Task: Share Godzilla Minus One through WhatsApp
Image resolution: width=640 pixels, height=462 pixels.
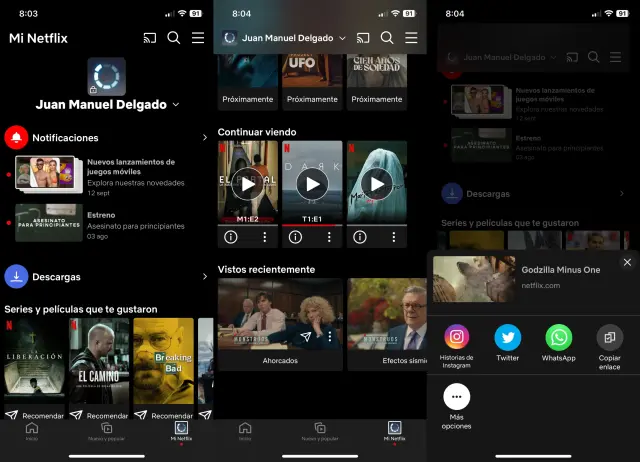Action: click(x=559, y=338)
